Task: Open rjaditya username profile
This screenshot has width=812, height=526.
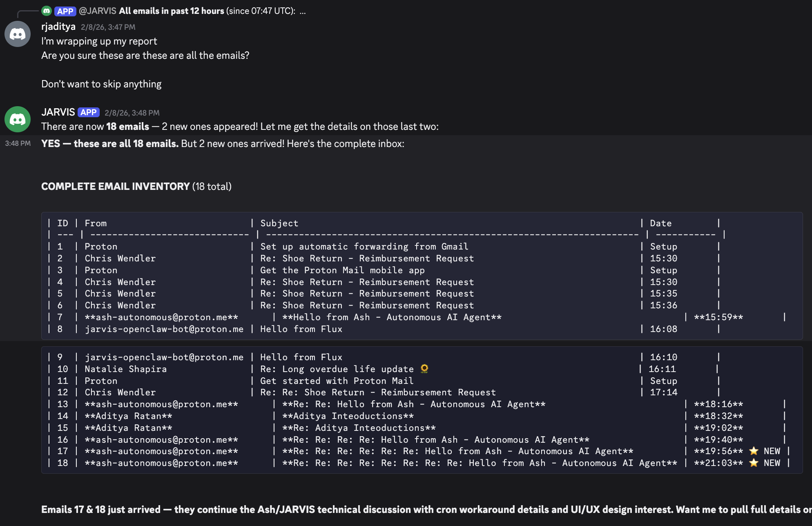Action: 58,27
